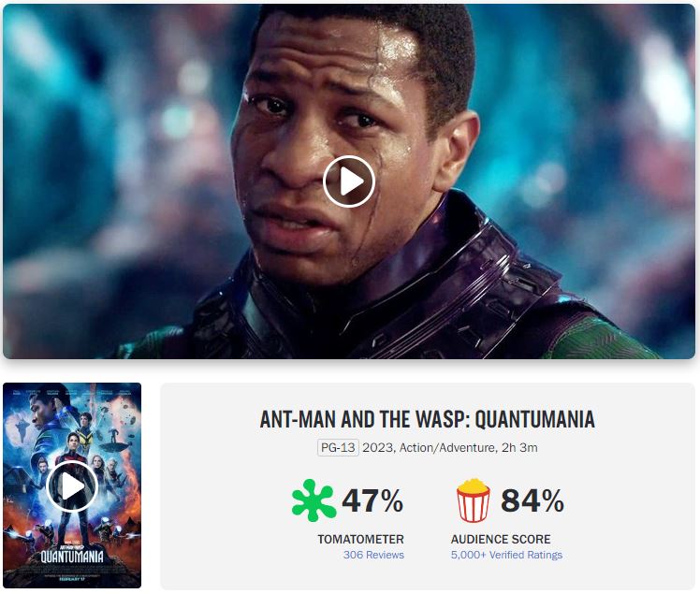The image size is (700, 594).
Task: Select the 47% Tomatometer score
Action: (372, 500)
